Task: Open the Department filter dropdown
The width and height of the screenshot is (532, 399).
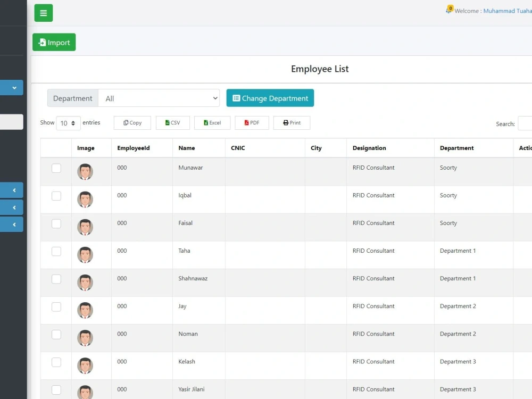Action: (x=159, y=98)
